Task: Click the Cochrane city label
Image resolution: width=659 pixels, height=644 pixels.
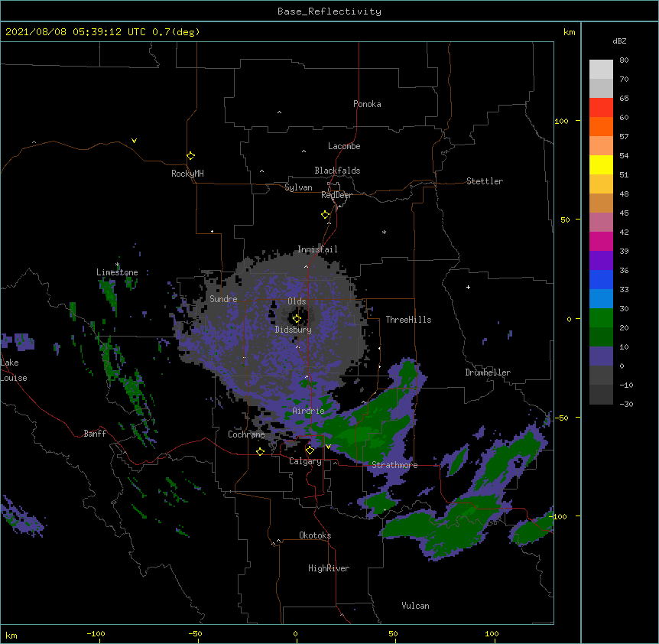Action: coord(246,434)
